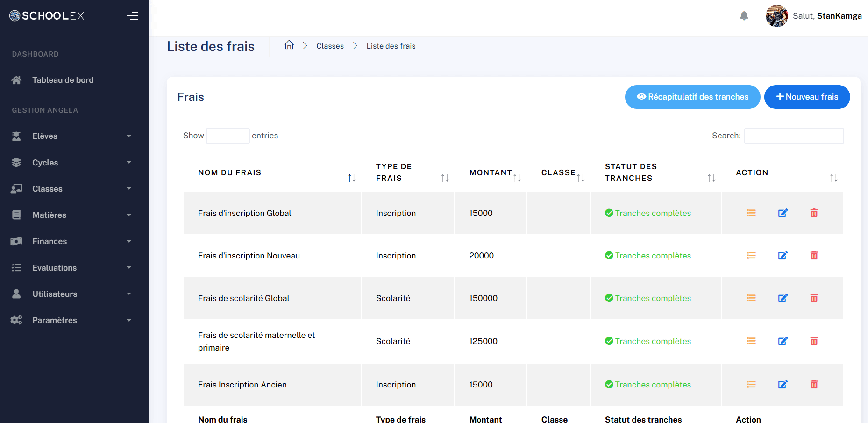Sort by Classe column header

[x=559, y=172]
